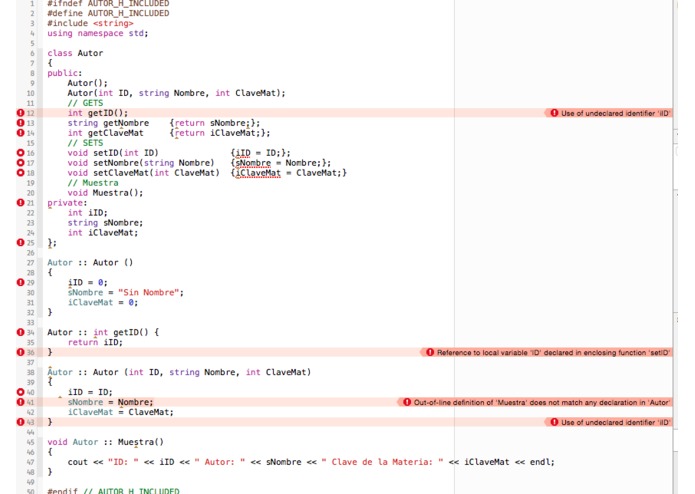
Task: Open the fix-it error icon on line 18
Action: click(x=20, y=172)
